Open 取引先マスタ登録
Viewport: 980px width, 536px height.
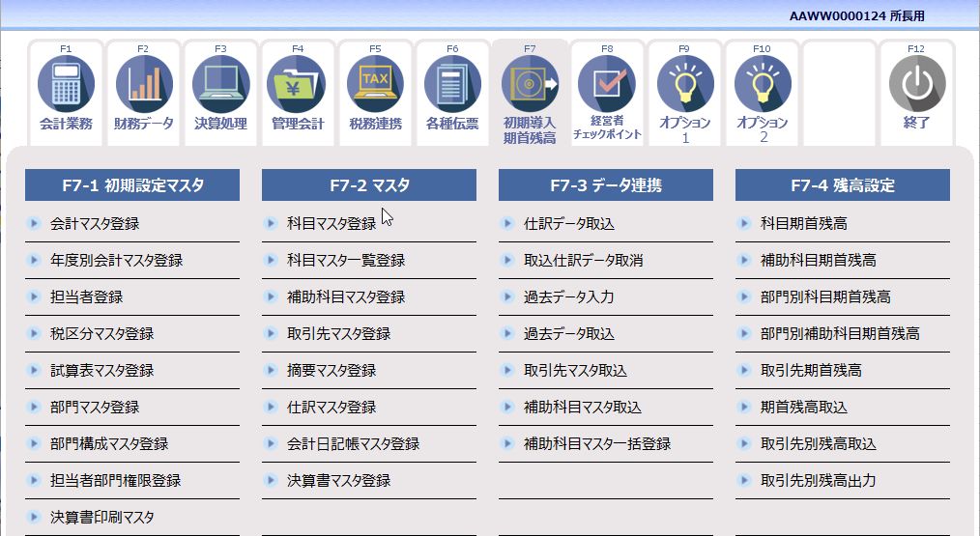tap(339, 333)
